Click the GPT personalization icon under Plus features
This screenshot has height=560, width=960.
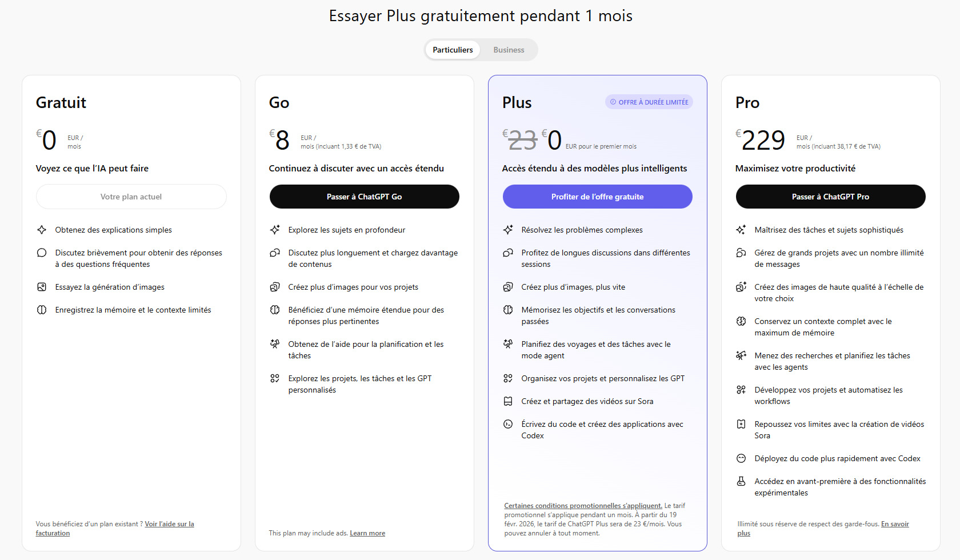(508, 378)
